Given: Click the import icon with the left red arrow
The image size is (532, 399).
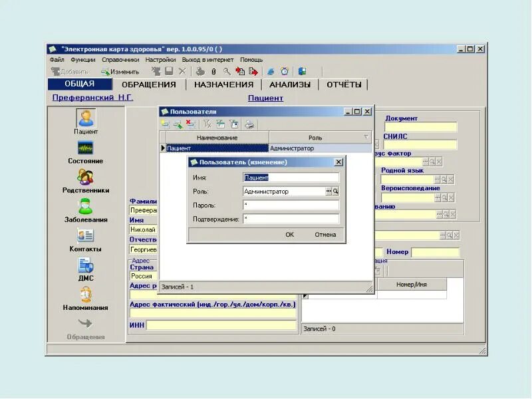Looking at the screenshot, I should tap(240, 71).
